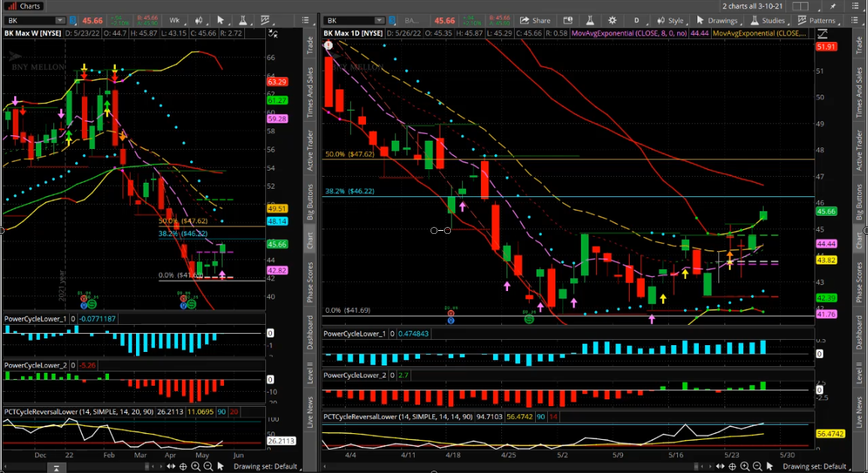Click the red alert icon on right chart

pyautogui.click(x=328, y=45)
